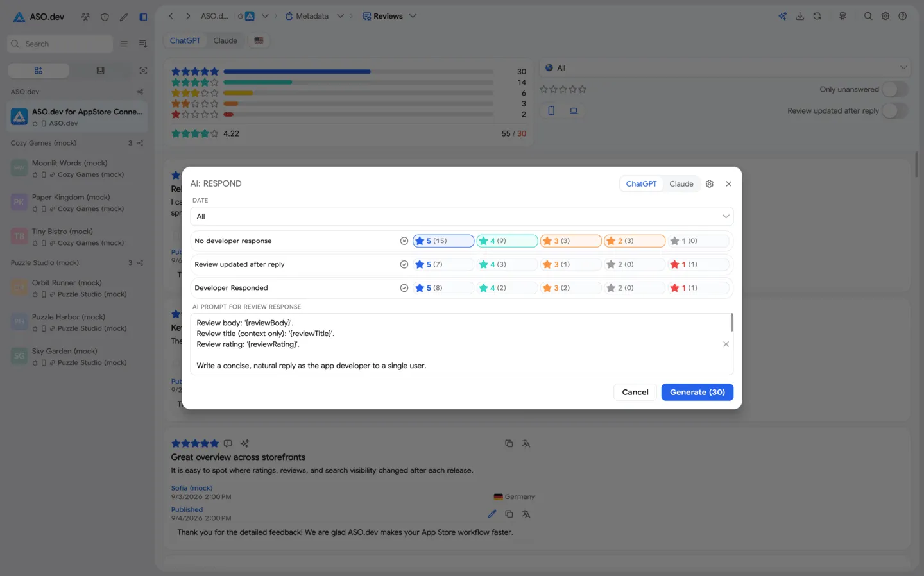The image size is (924, 576).
Task: Translate the Great overview review
Action: coord(526,443)
